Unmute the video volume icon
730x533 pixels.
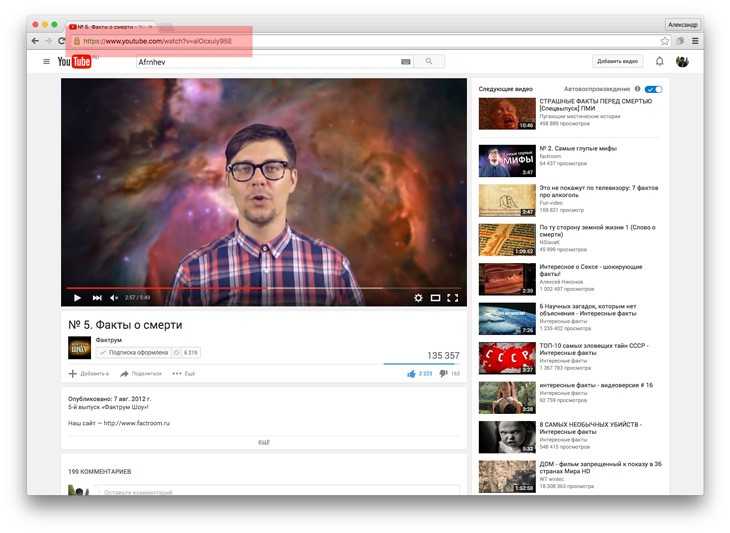tap(114, 298)
